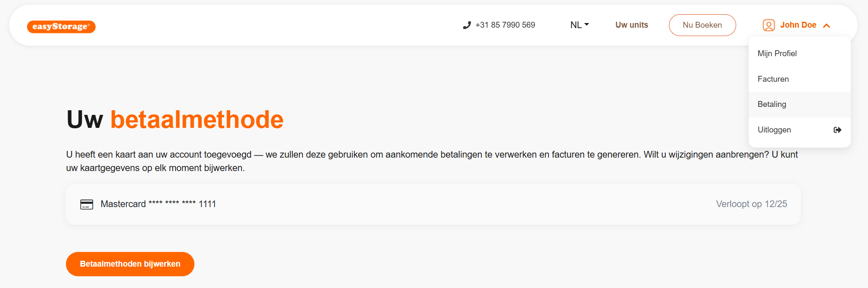Click the easyStorage logo
The image size is (868, 288).
click(x=61, y=26)
